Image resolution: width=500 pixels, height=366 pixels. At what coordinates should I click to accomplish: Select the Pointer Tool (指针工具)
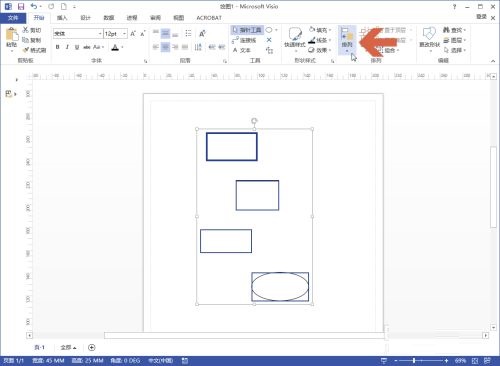247,30
